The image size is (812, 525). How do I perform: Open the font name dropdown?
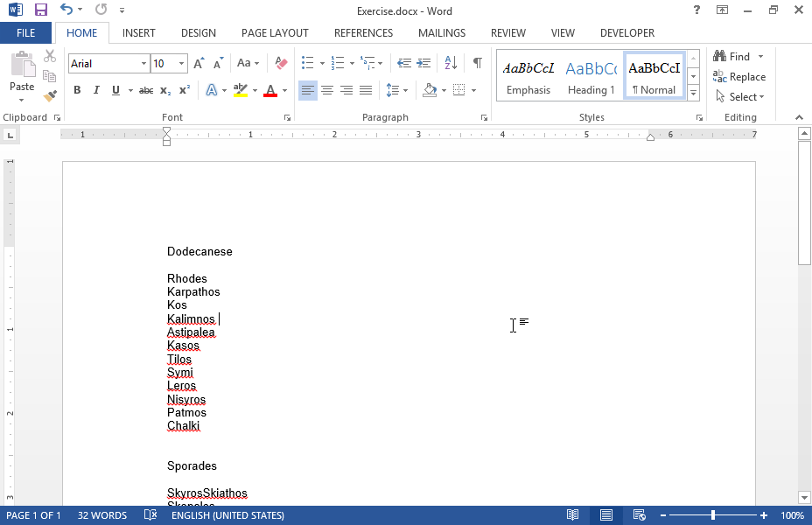[x=143, y=64]
